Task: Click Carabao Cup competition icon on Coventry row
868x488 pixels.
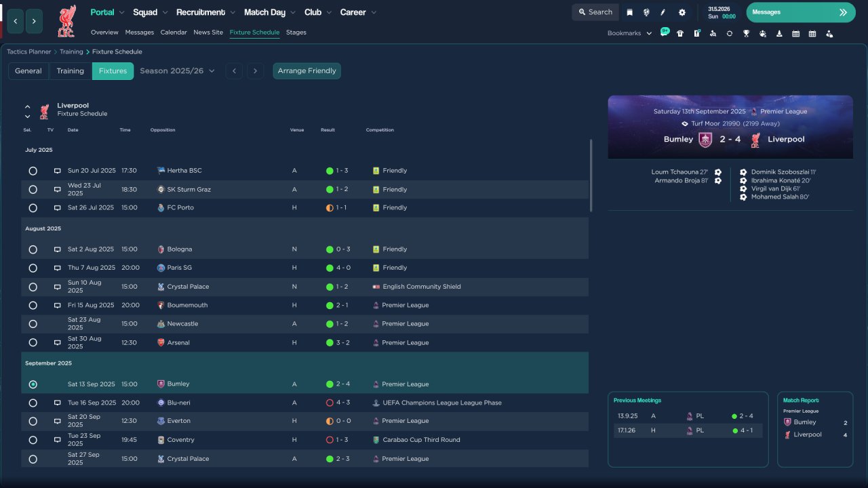Action: [376, 440]
